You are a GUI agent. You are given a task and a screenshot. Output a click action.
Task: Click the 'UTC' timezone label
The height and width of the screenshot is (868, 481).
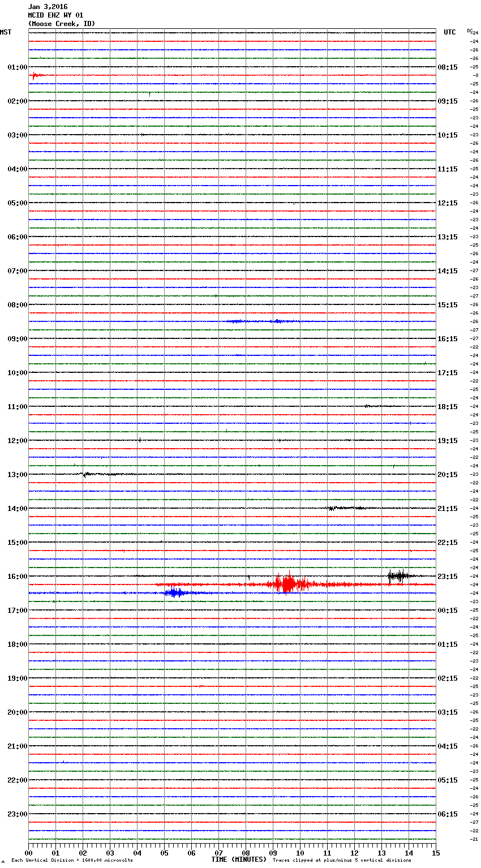[450, 32]
